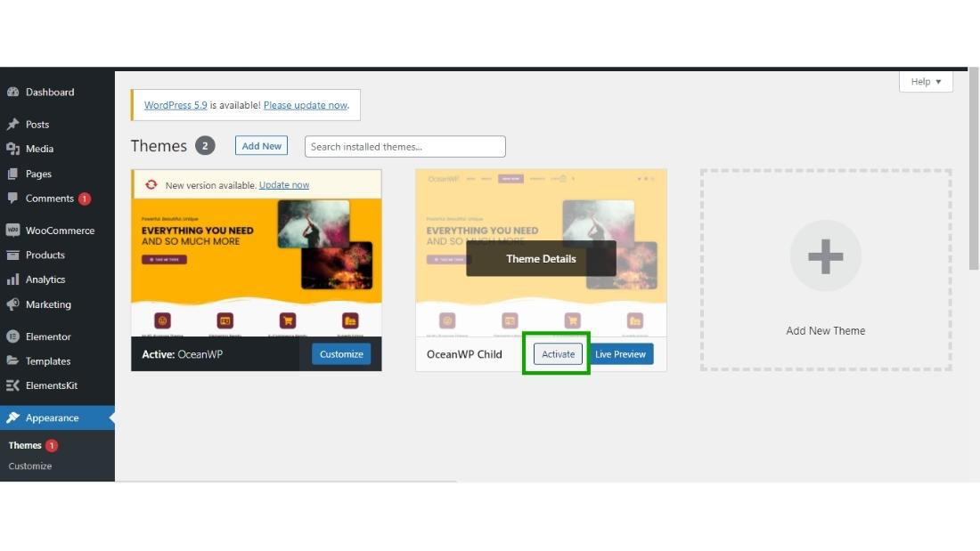Click Live Preview for OceanWP Child

(x=620, y=354)
